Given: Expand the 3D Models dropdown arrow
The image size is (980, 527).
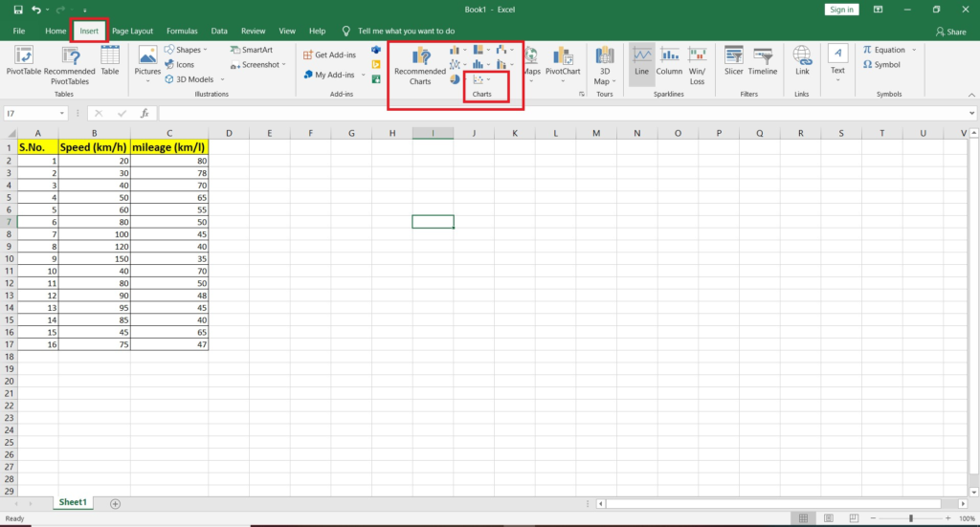Looking at the screenshot, I should tap(222, 79).
